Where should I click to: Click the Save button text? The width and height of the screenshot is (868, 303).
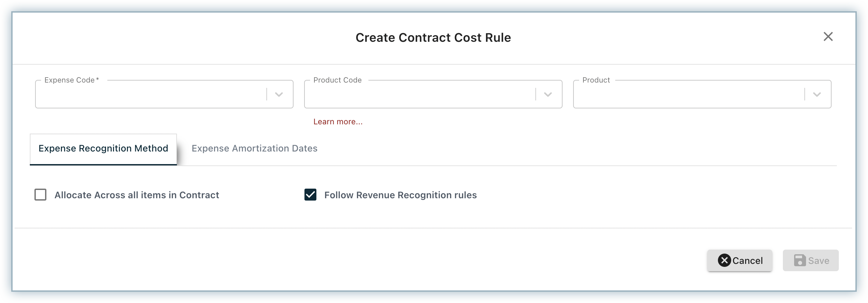pos(818,261)
